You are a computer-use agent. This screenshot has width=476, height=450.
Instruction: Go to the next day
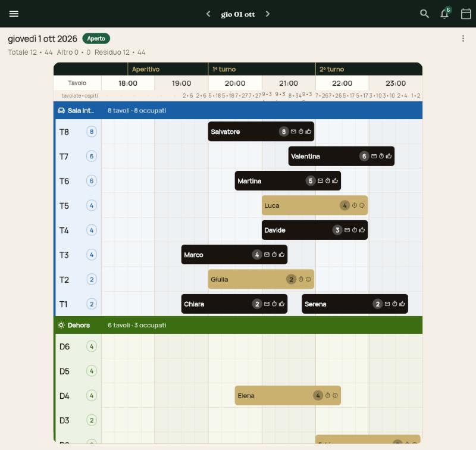pos(267,14)
